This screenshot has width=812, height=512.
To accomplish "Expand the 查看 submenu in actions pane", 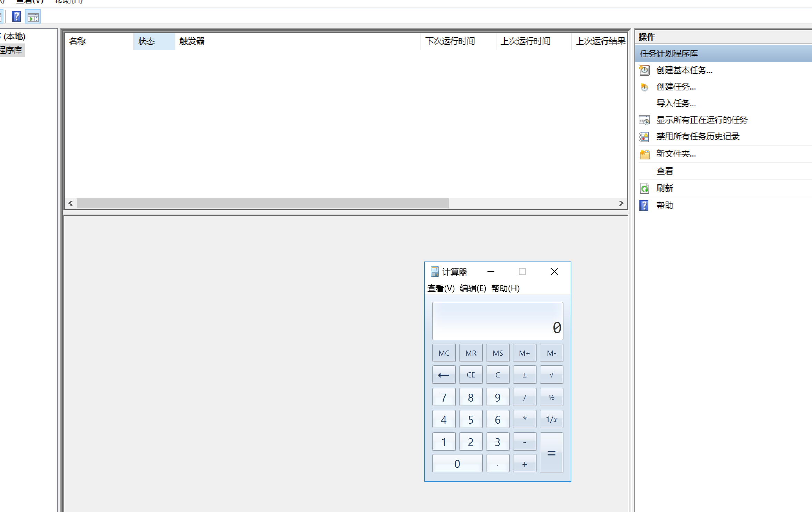I will [665, 171].
